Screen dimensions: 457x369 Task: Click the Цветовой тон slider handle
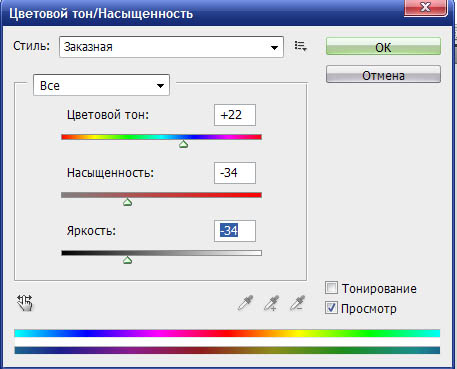click(x=183, y=144)
